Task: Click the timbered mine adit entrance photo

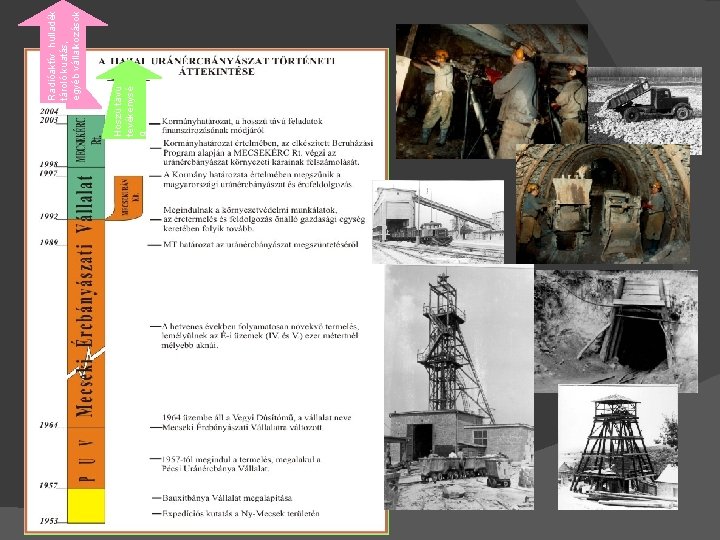Action: point(616,331)
